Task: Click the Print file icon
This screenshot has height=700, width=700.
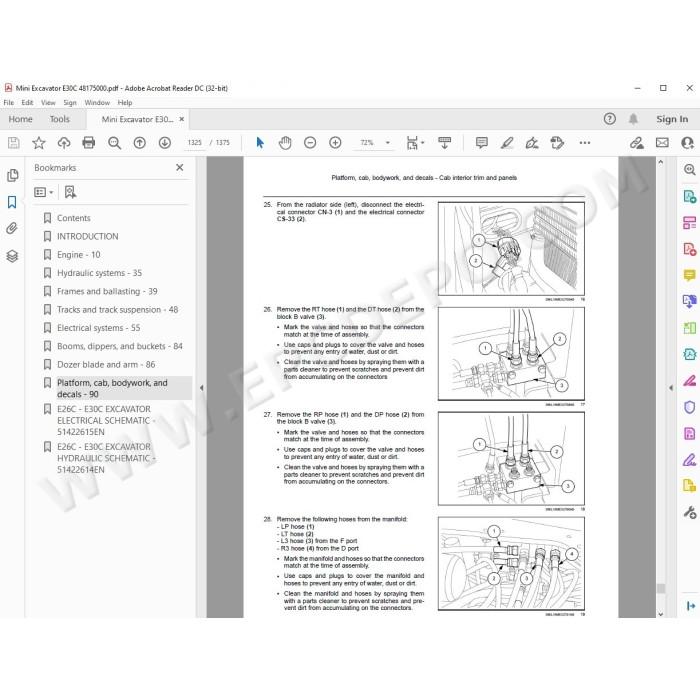Action: pos(89,143)
